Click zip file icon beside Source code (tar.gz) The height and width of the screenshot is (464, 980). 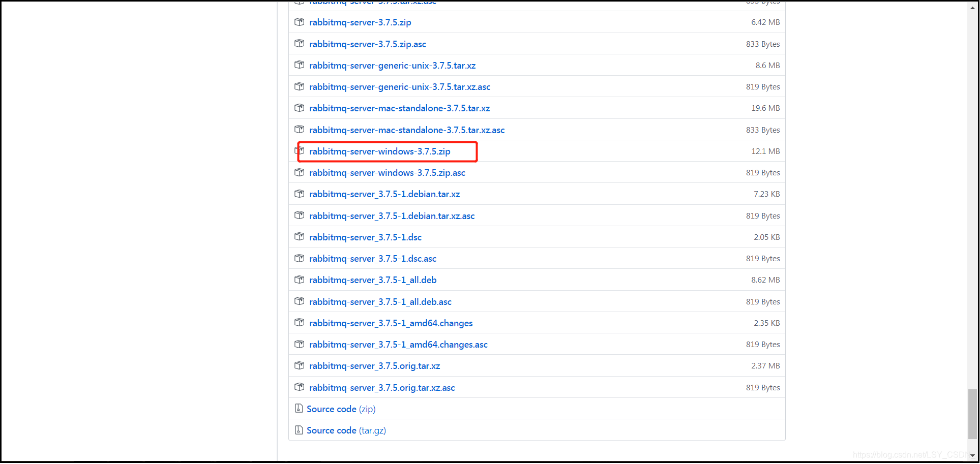299,430
